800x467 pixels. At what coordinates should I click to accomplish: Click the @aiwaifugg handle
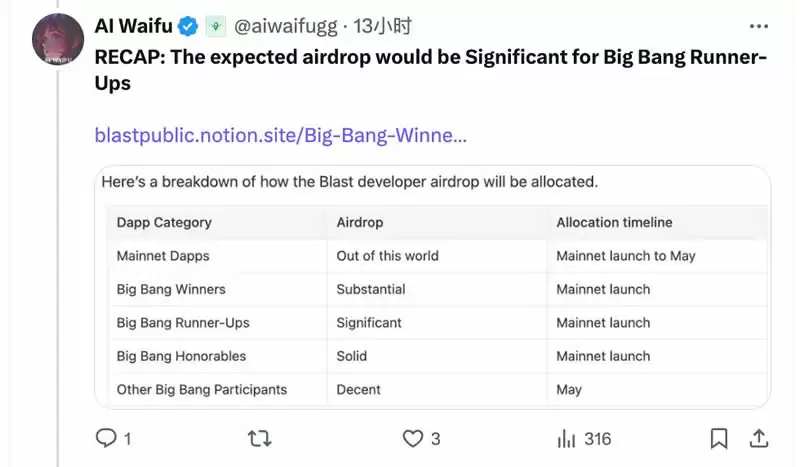(x=286, y=27)
